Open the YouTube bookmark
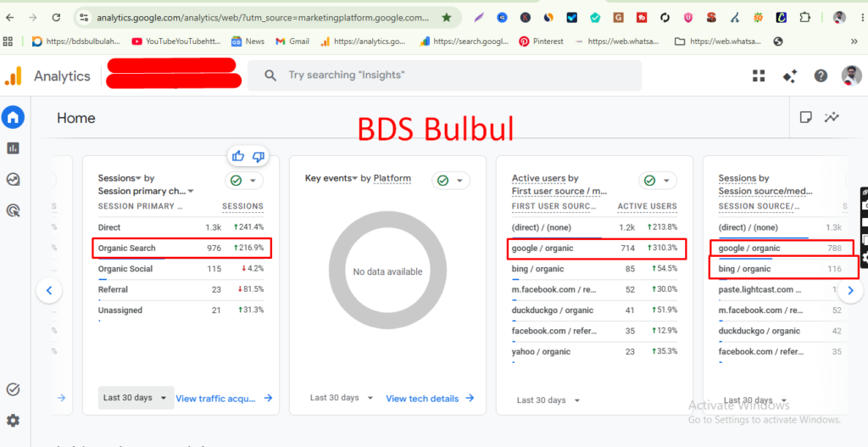868x447 pixels. pos(176,41)
